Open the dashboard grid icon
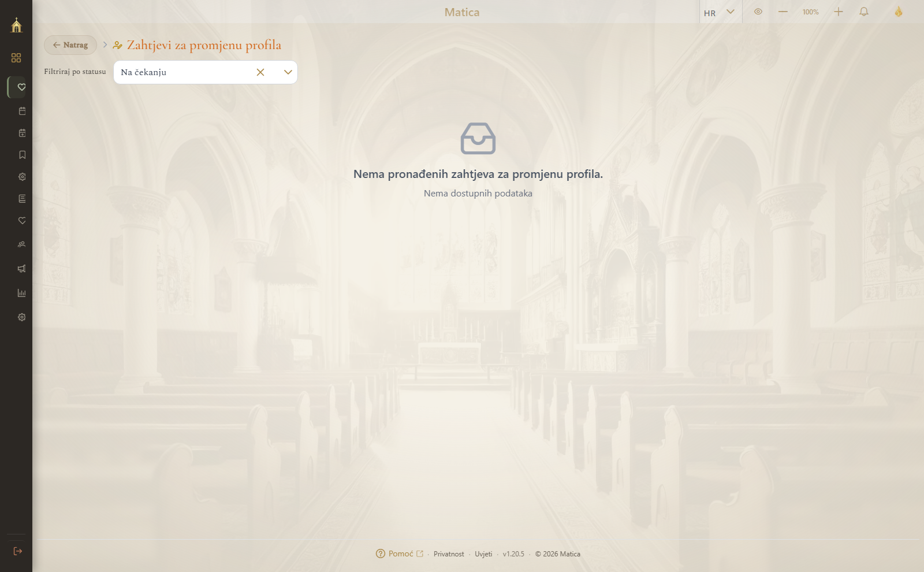 tap(16, 58)
